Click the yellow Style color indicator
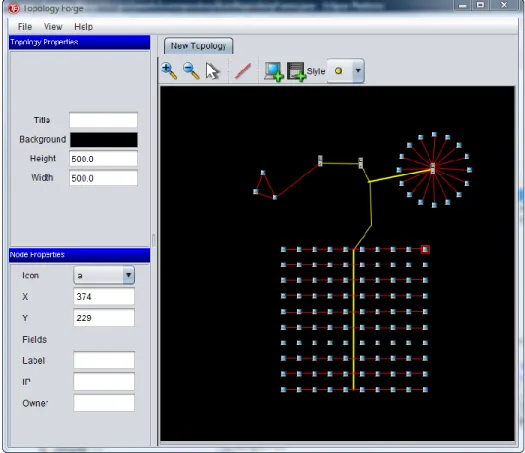This screenshot has width=525, height=453. click(338, 71)
